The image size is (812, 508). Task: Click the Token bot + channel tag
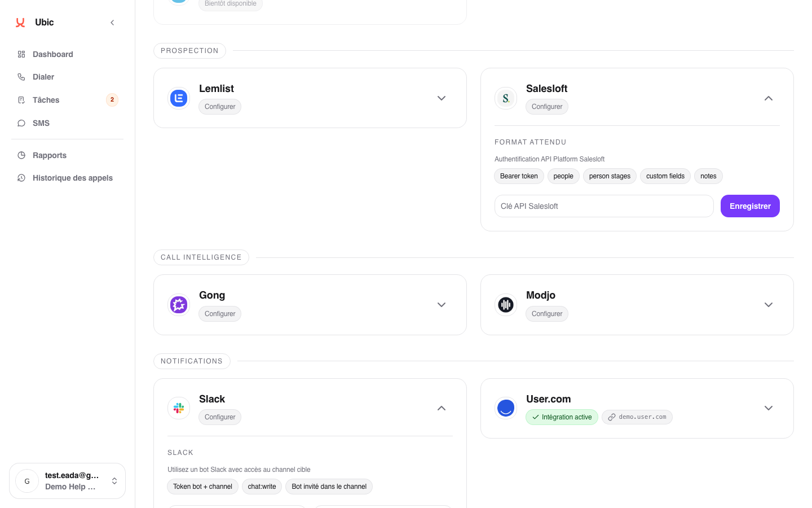pos(202,487)
